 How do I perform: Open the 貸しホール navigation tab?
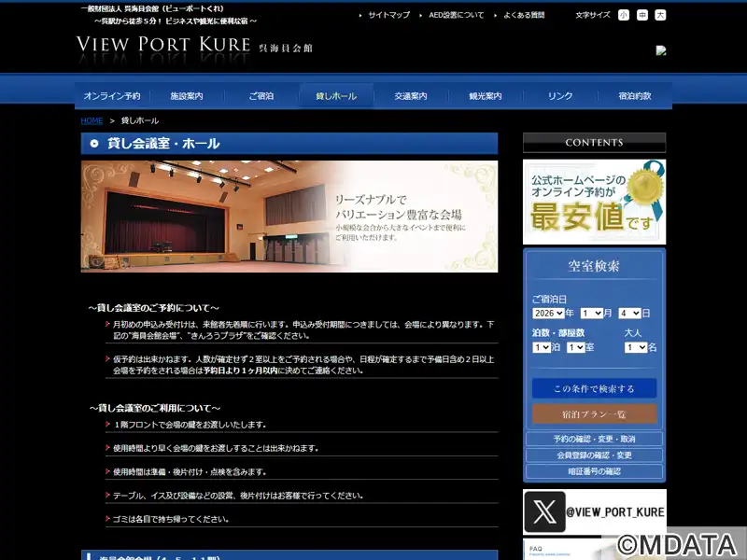click(336, 96)
